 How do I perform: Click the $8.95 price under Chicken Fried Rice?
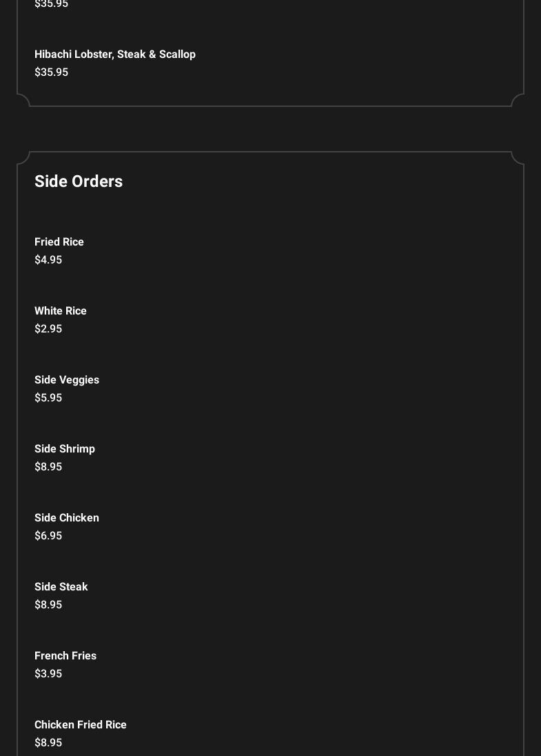[48, 742]
